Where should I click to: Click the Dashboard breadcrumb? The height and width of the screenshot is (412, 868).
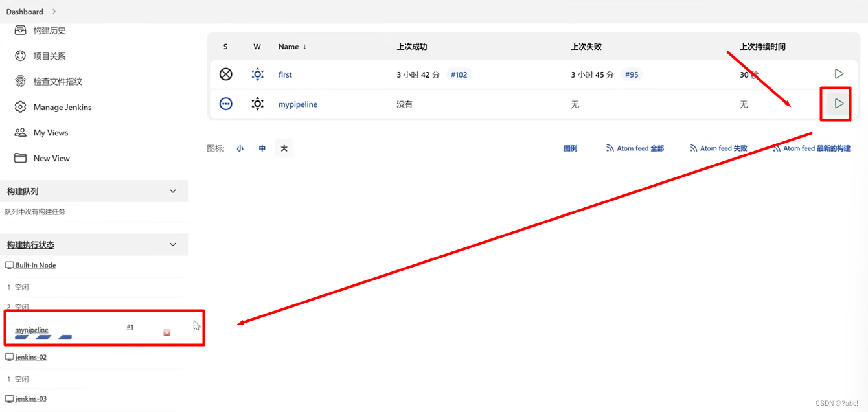(x=25, y=12)
